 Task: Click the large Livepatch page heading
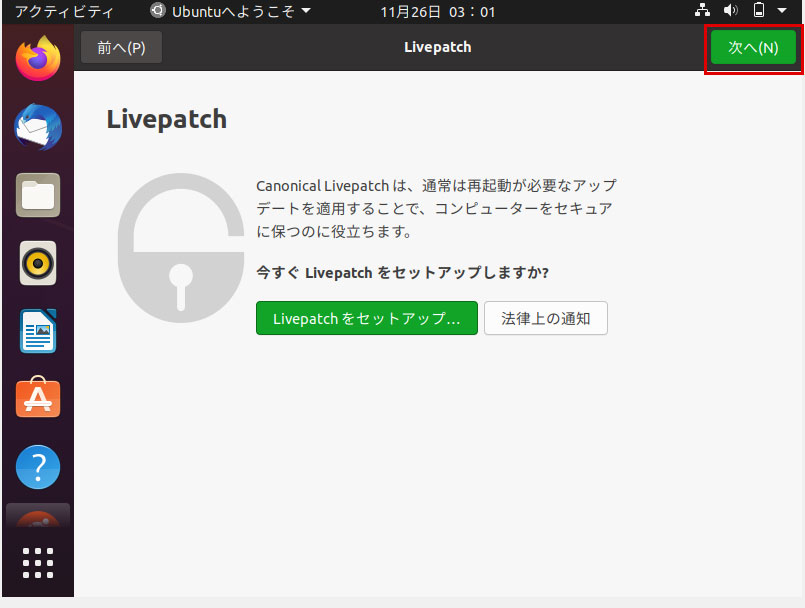[x=167, y=120]
